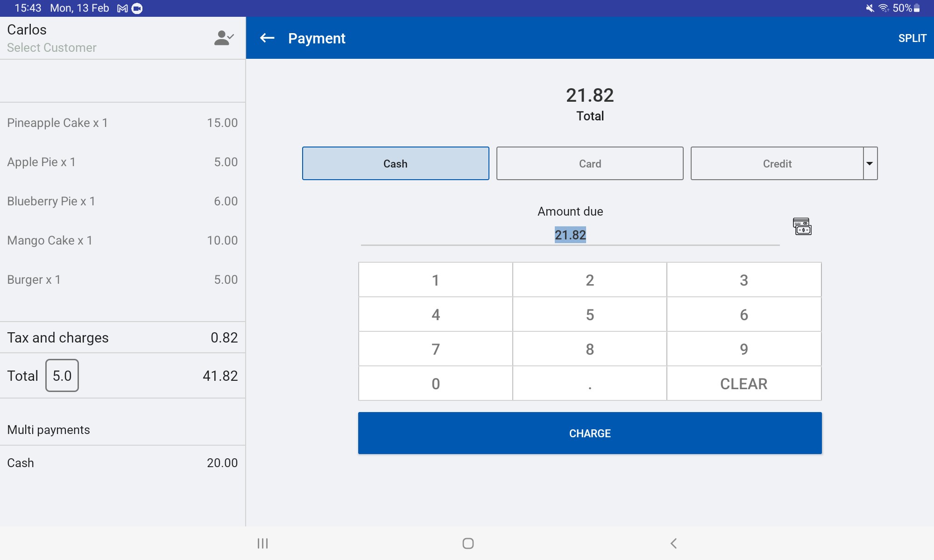The height and width of the screenshot is (560, 934).
Task: Tap the 5.0 box beside Total
Action: pos(62,376)
